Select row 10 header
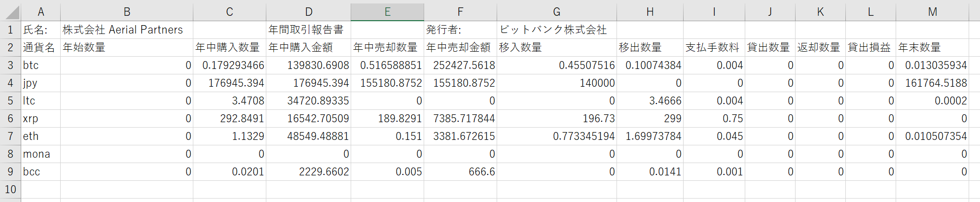980x202 pixels. click(x=10, y=190)
